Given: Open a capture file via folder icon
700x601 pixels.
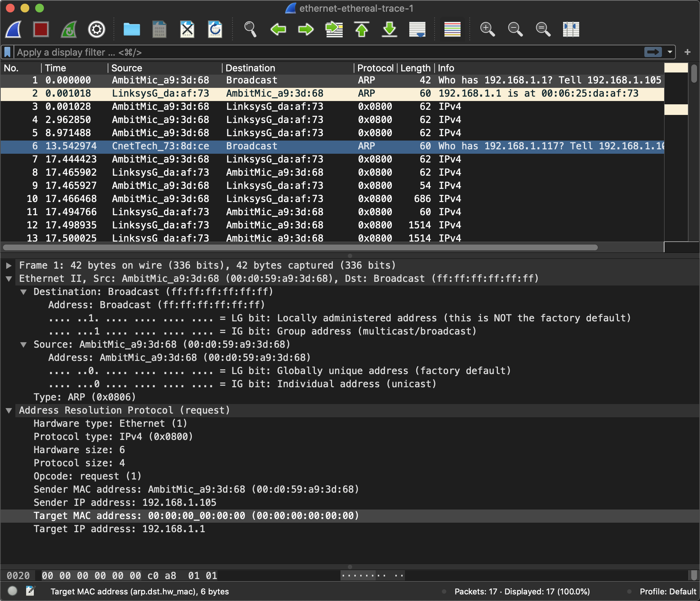Looking at the screenshot, I should point(131,29).
